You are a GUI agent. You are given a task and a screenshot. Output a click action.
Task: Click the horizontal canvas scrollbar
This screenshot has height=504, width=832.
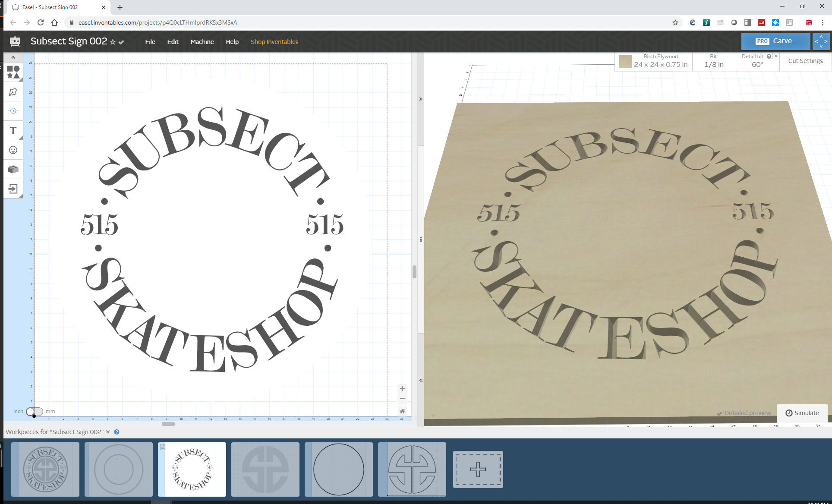tap(168, 424)
